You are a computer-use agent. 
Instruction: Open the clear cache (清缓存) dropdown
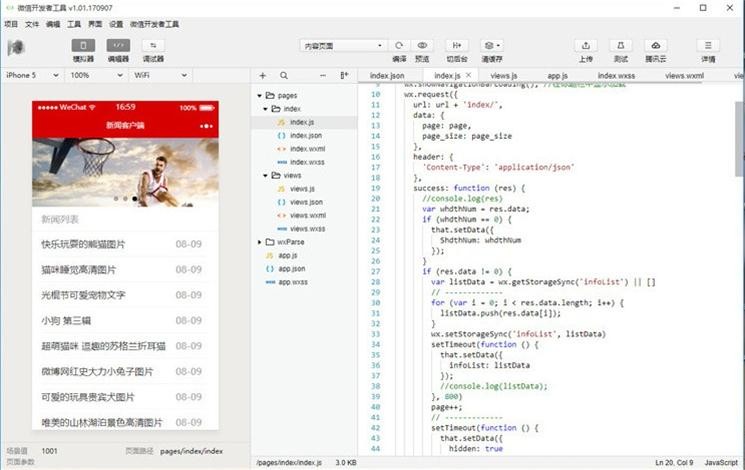492,46
